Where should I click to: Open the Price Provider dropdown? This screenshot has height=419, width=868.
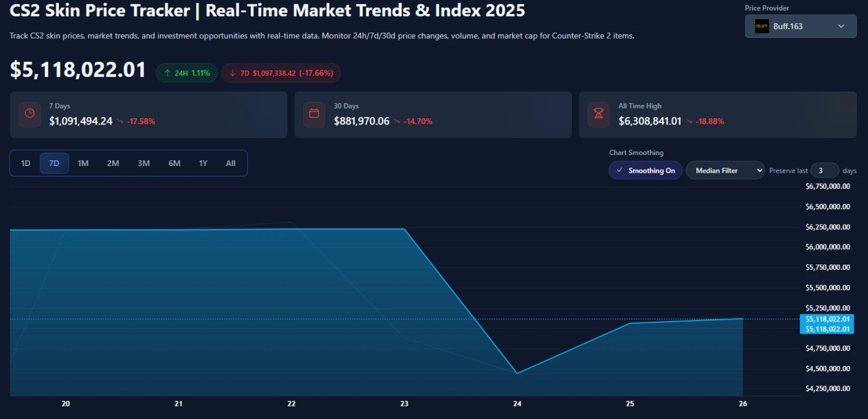tap(800, 27)
